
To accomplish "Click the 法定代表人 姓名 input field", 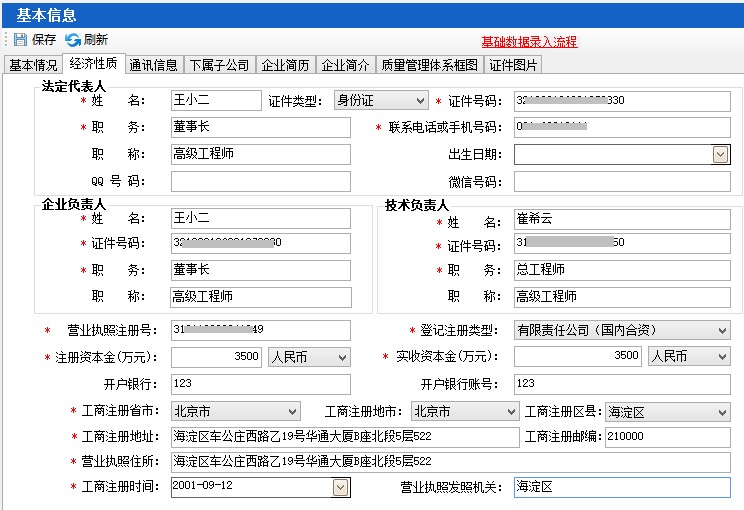I will click(x=215, y=101).
